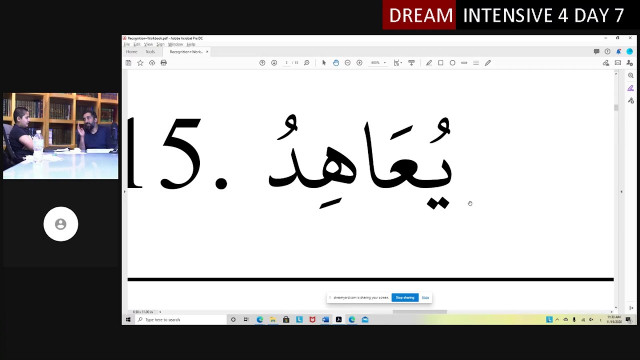The width and height of the screenshot is (640, 360).
Task: Expand the page size status arrow at the bottom-left
Action: click(x=160, y=312)
